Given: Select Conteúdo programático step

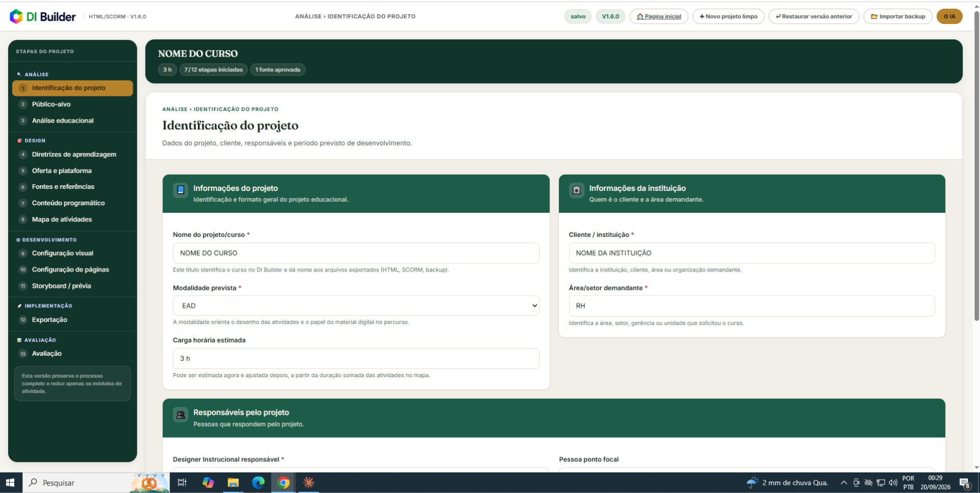Looking at the screenshot, I should (72, 203).
